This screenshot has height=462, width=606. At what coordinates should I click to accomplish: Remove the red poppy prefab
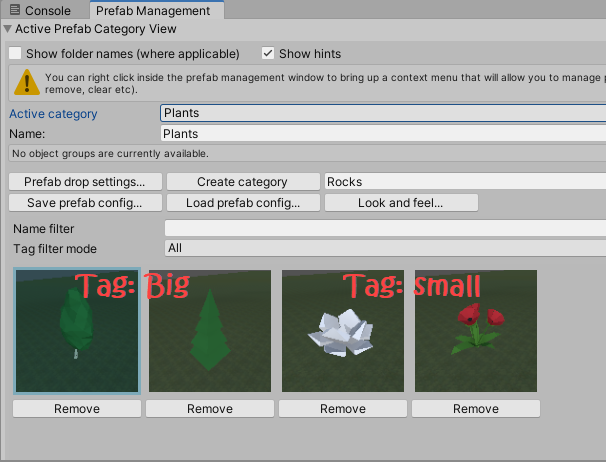click(476, 409)
